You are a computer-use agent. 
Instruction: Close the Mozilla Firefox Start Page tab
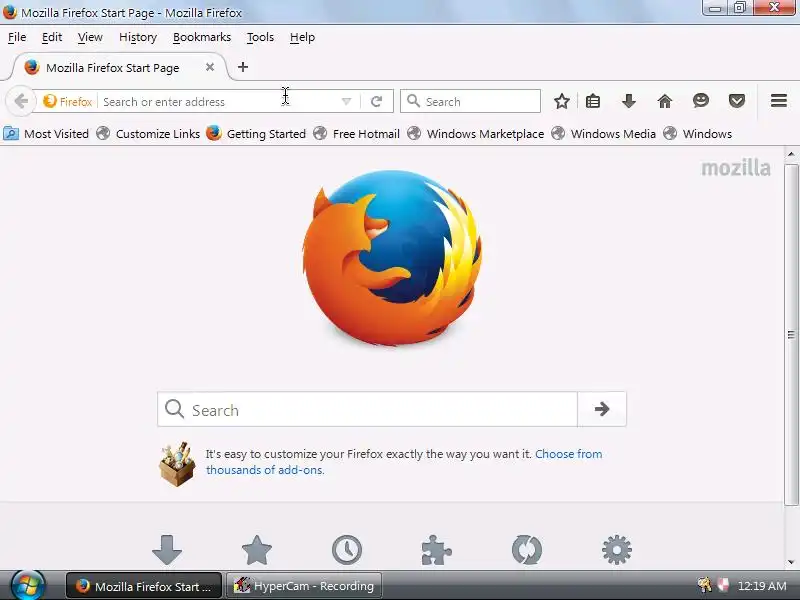click(x=210, y=67)
